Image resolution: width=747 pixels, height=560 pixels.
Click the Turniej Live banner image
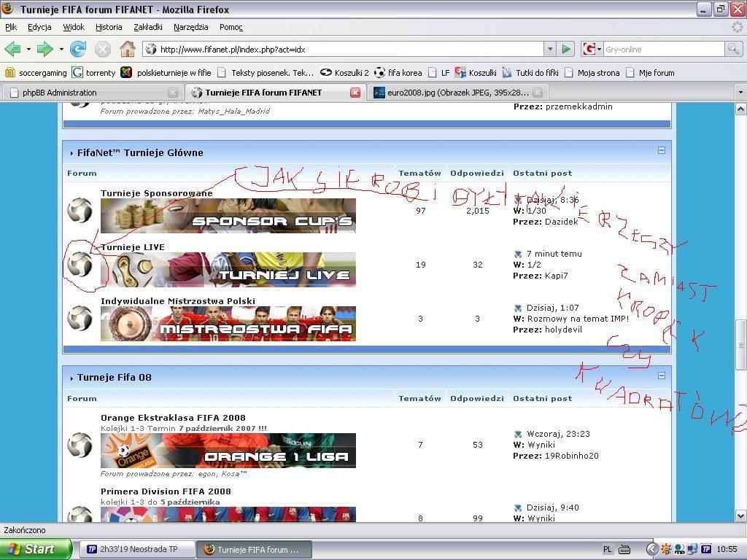click(228, 270)
